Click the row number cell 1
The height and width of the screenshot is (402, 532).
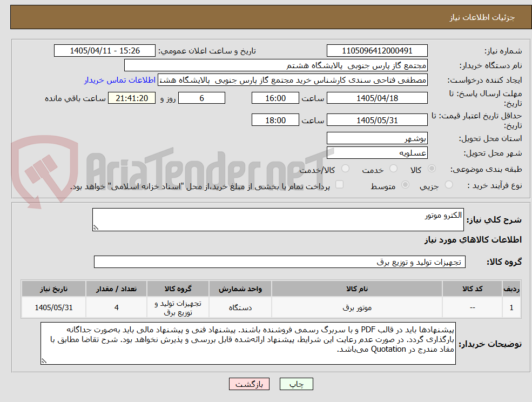click(511, 307)
